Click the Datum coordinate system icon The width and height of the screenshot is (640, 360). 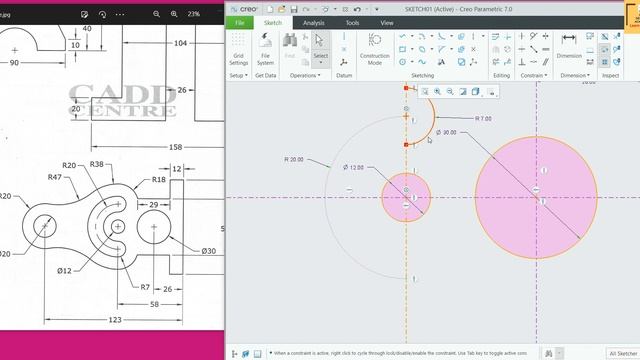point(344,62)
